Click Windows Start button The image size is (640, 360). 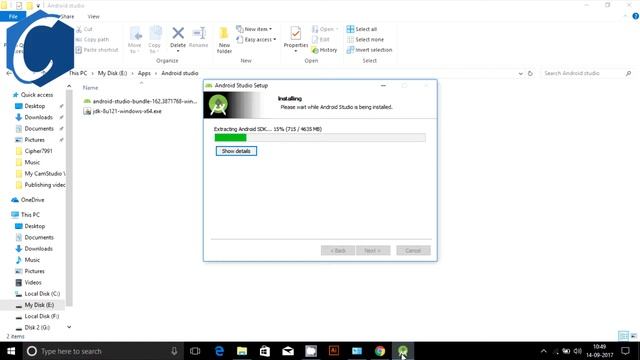[11, 351]
